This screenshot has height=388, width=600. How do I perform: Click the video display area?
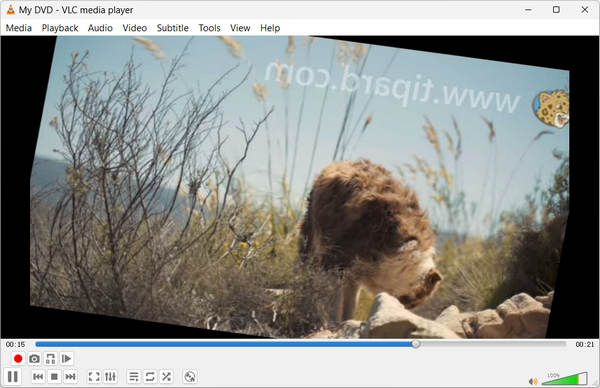point(300,187)
